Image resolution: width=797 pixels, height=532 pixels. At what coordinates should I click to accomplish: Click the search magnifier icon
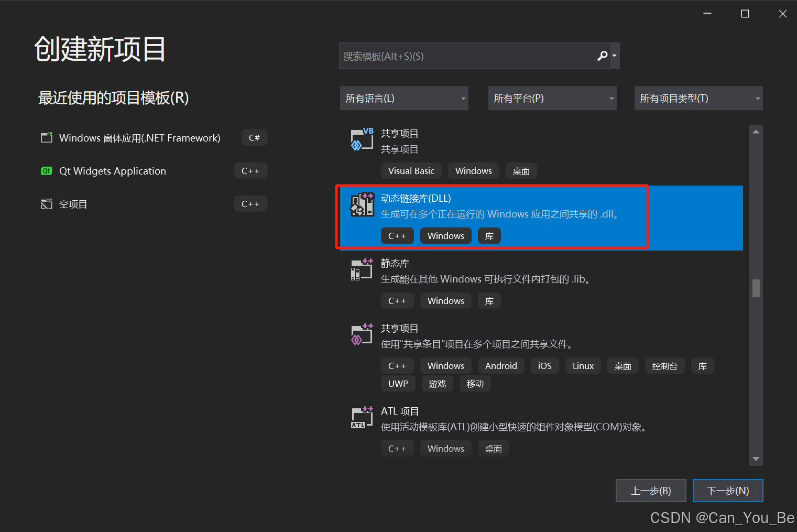click(x=602, y=56)
